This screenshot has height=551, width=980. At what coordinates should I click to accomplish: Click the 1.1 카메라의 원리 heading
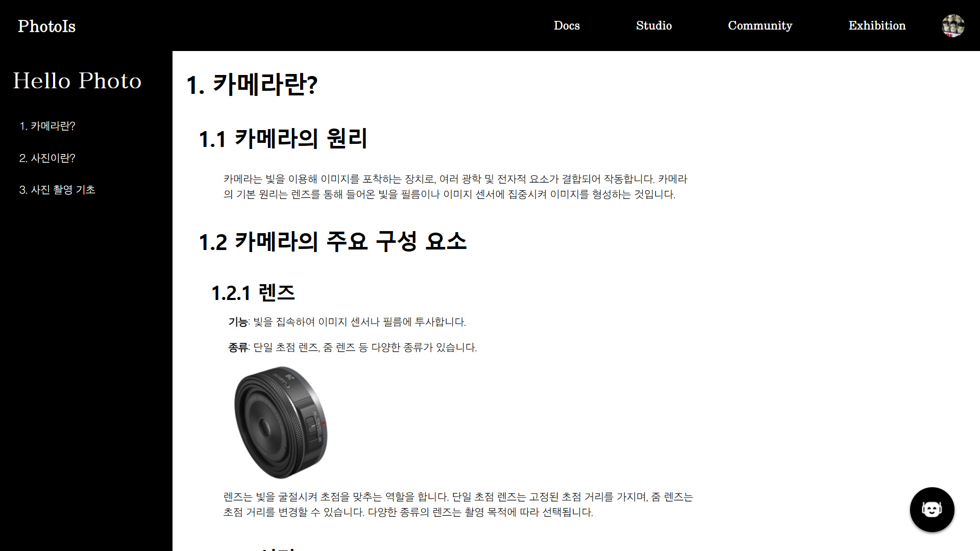(x=283, y=139)
